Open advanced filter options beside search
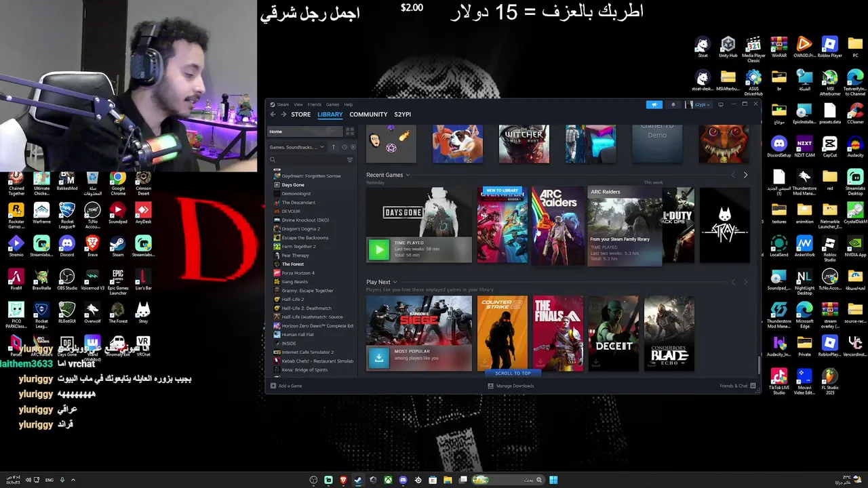The height and width of the screenshot is (488, 868). coord(350,160)
